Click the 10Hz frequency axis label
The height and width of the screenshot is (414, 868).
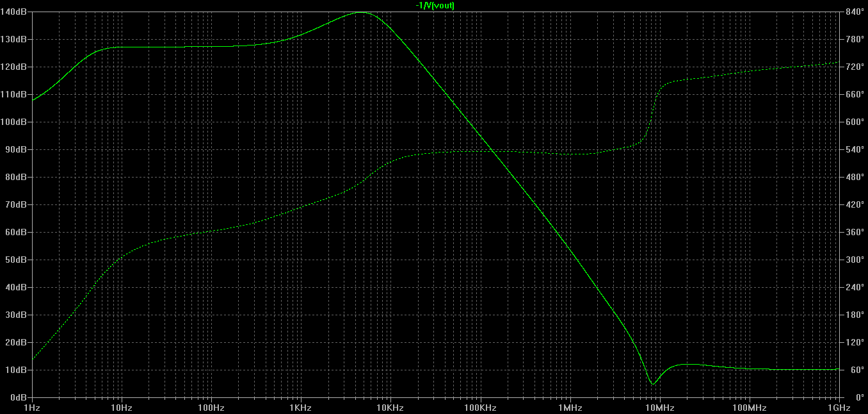tap(122, 408)
